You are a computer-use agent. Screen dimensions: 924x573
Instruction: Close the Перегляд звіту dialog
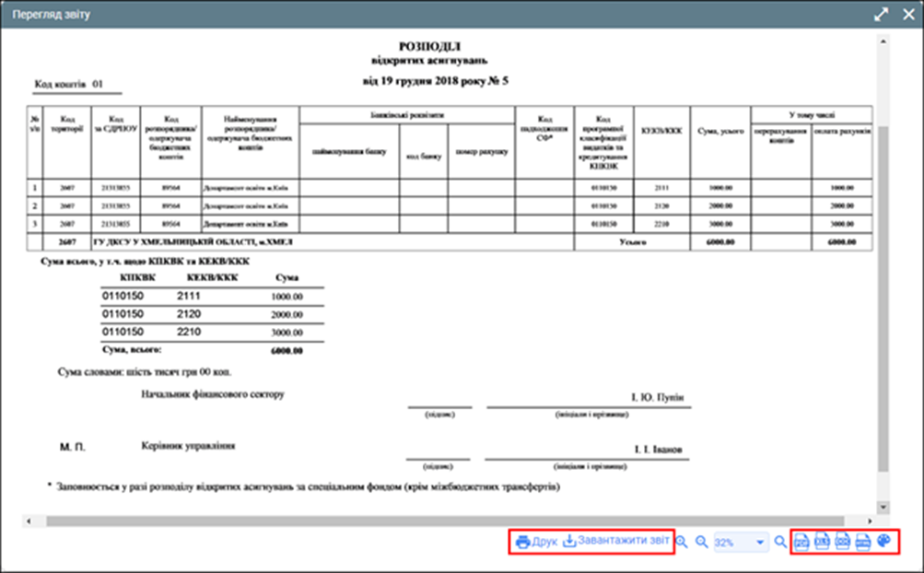coord(906,15)
